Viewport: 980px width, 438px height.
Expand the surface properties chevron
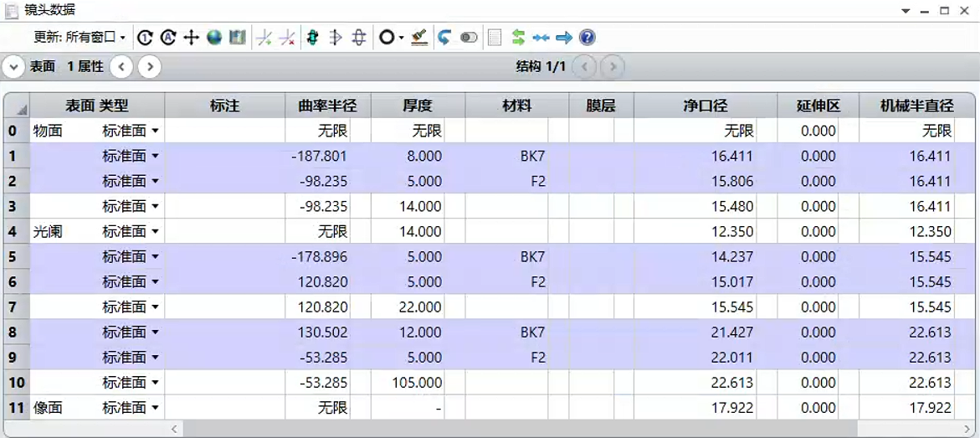pyautogui.click(x=13, y=66)
